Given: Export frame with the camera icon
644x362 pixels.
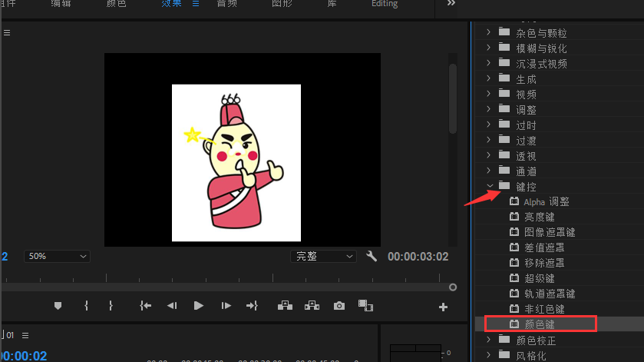Looking at the screenshot, I should (x=339, y=306).
